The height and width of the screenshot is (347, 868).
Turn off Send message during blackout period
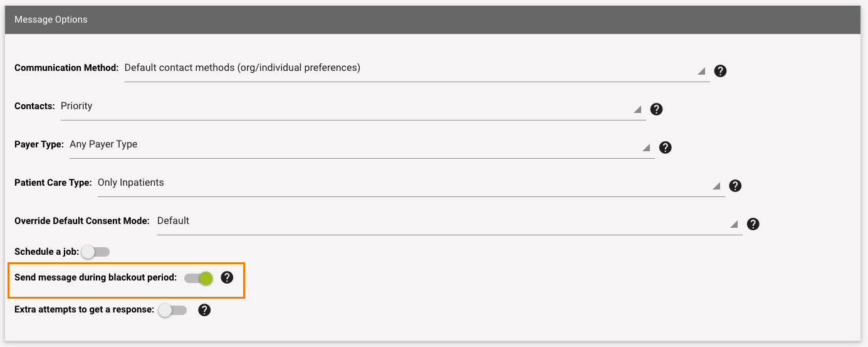199,278
